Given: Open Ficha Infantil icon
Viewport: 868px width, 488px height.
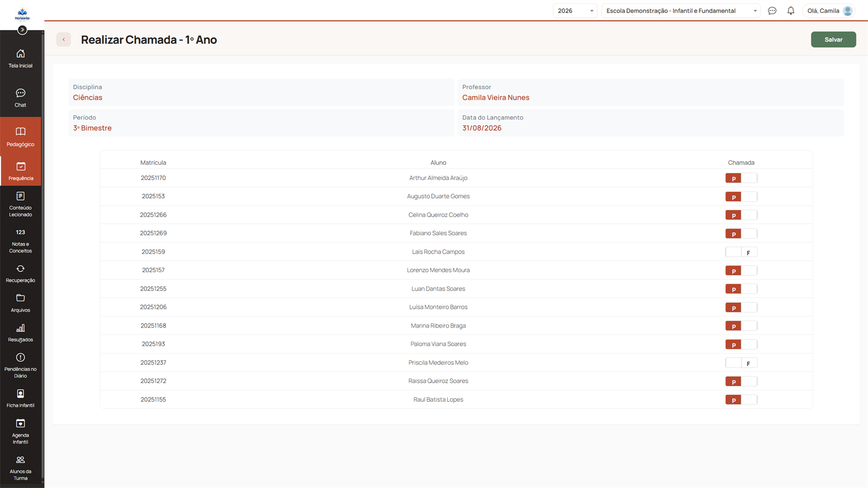Looking at the screenshot, I should click(21, 394).
